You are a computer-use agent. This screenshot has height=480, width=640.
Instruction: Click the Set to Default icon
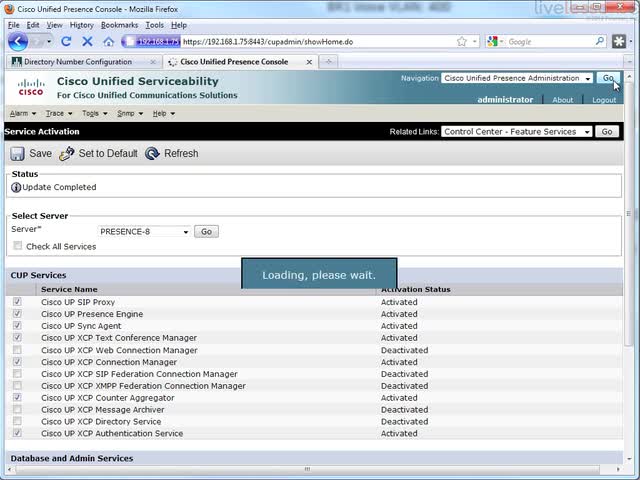click(67, 154)
